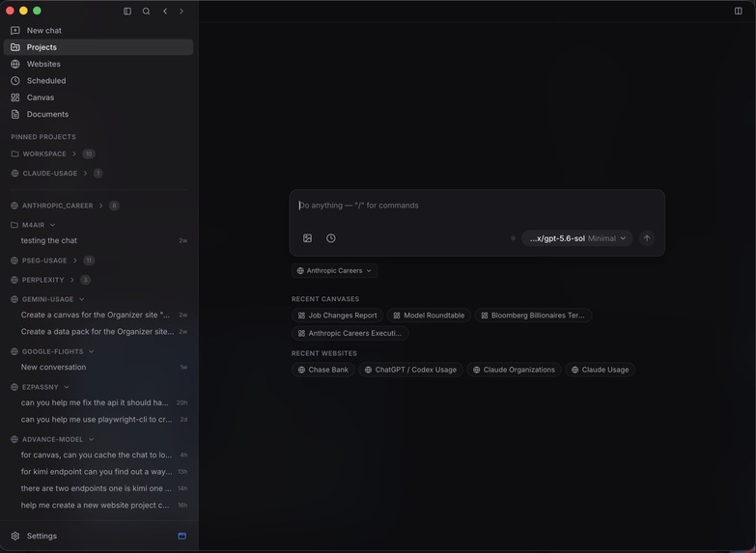Click the globe icon of ADVANCE-MODEL project
The image size is (756, 553).
pyautogui.click(x=14, y=439)
